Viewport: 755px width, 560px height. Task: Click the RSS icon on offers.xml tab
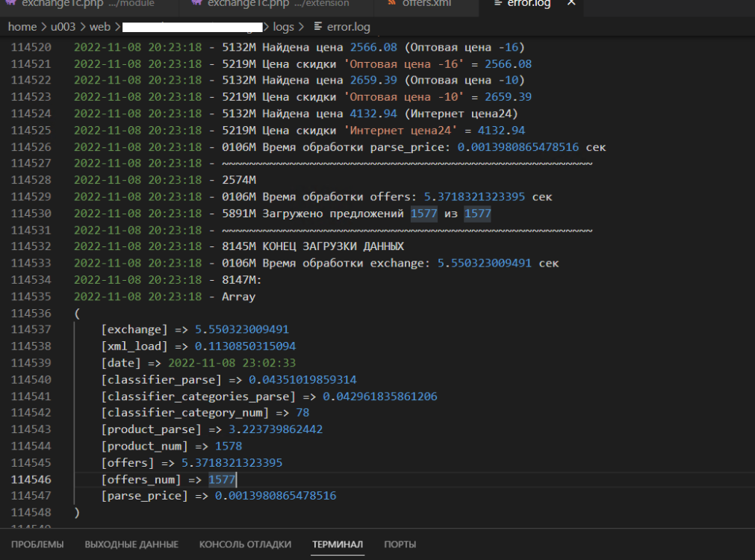392,4
